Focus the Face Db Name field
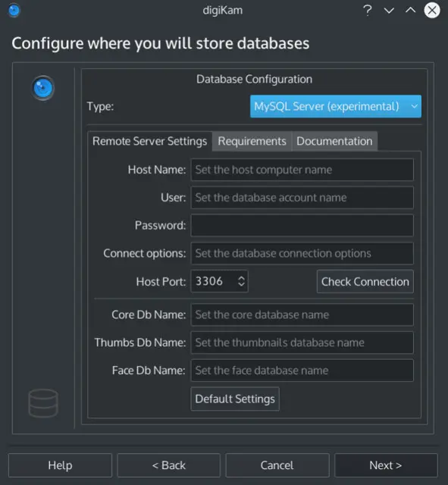 pos(302,371)
